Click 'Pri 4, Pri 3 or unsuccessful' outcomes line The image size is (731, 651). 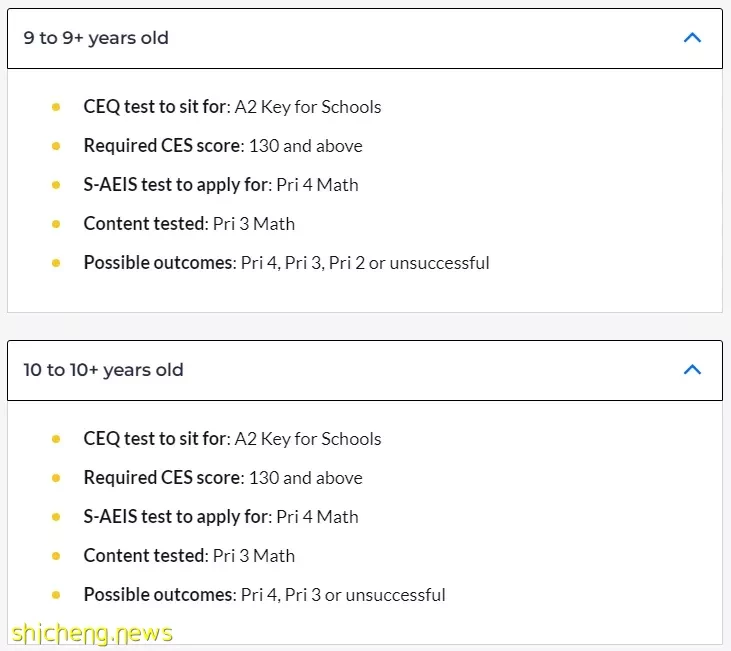point(264,595)
